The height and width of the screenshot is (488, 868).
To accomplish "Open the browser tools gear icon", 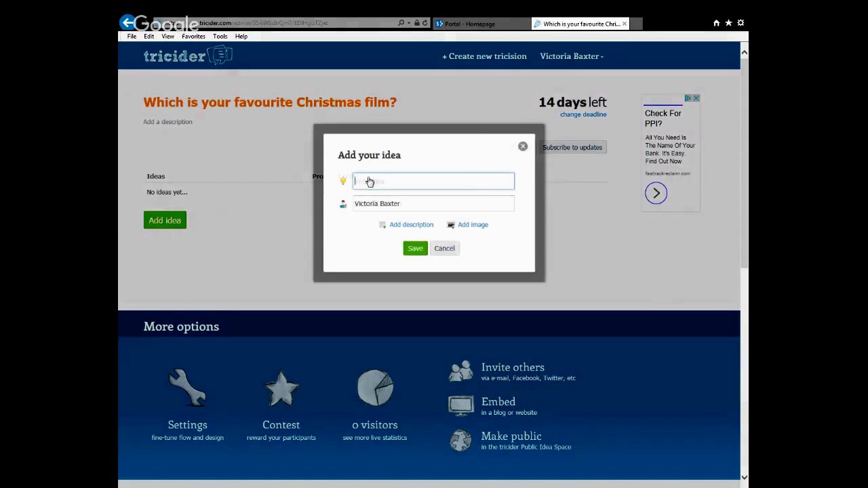I will pos(741,23).
